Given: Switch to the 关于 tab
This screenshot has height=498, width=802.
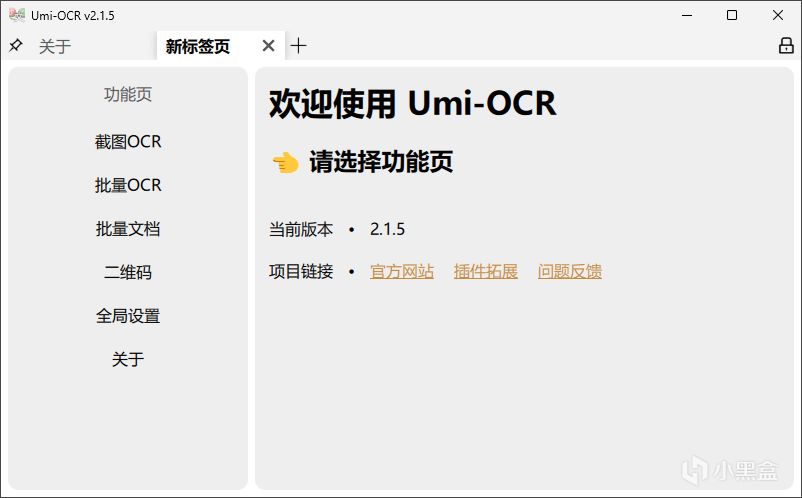Looking at the screenshot, I should 55,47.
